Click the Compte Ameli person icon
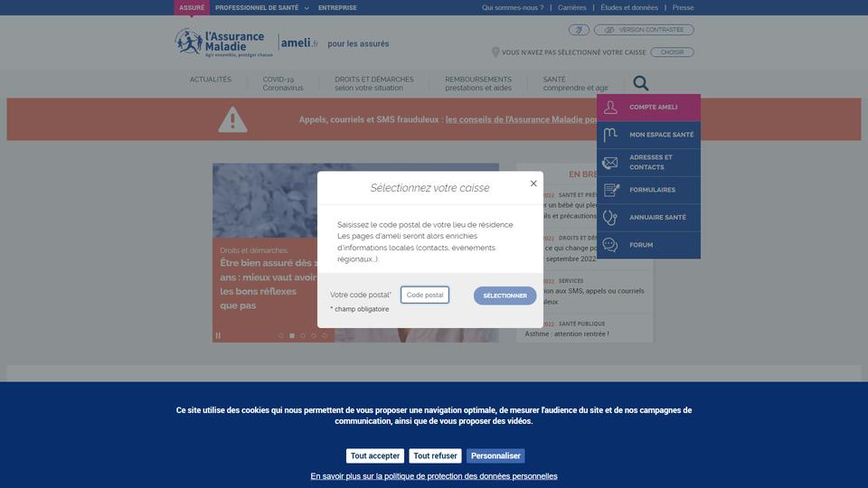The image size is (868, 488). coord(610,108)
